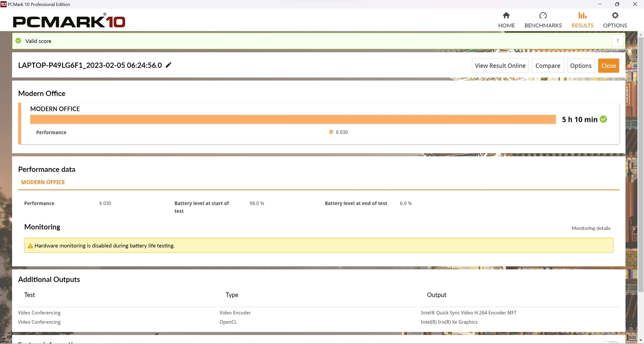Screen dimensions: 644x344
Task: Click the orange Performance legend swatch
Action: coord(331,132)
